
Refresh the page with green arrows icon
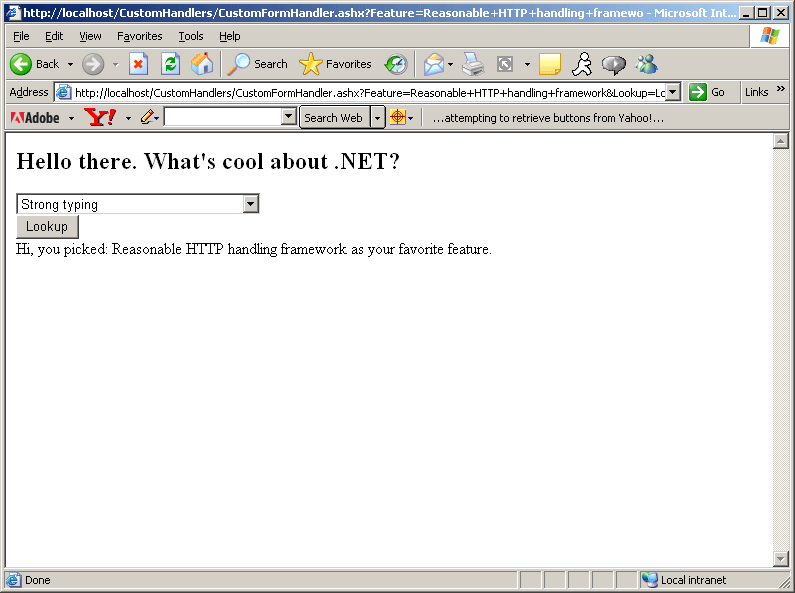tap(170, 64)
